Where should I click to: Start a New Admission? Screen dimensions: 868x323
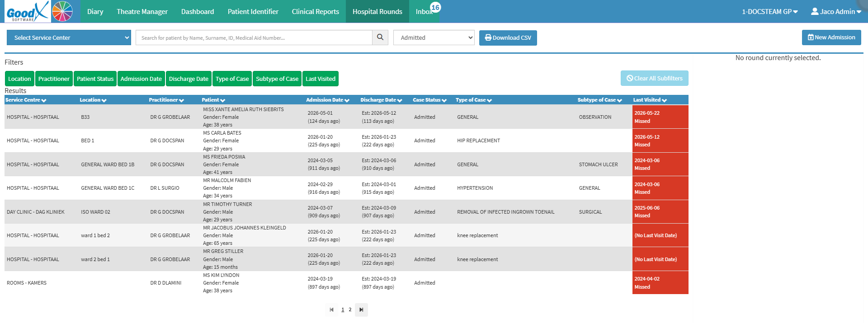point(831,37)
